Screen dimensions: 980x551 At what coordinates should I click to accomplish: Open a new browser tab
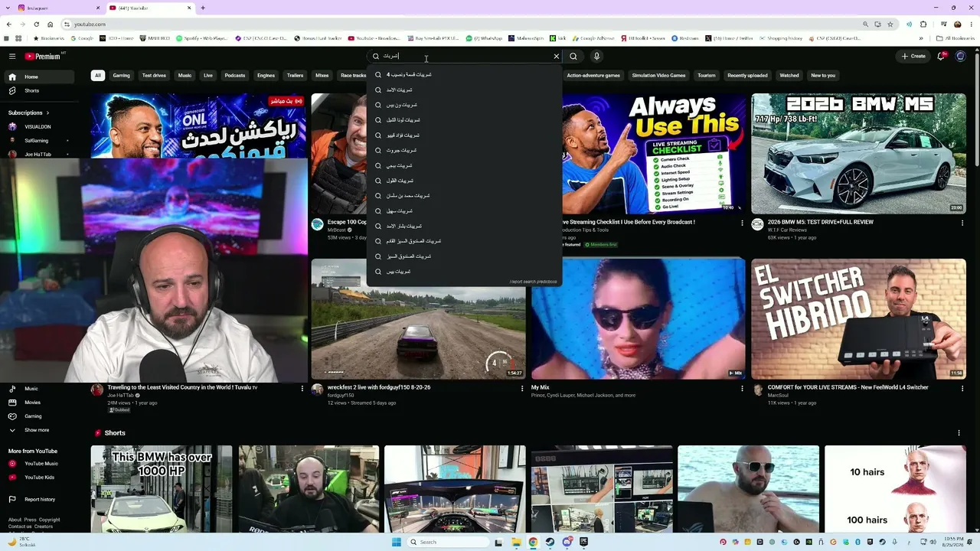click(203, 8)
